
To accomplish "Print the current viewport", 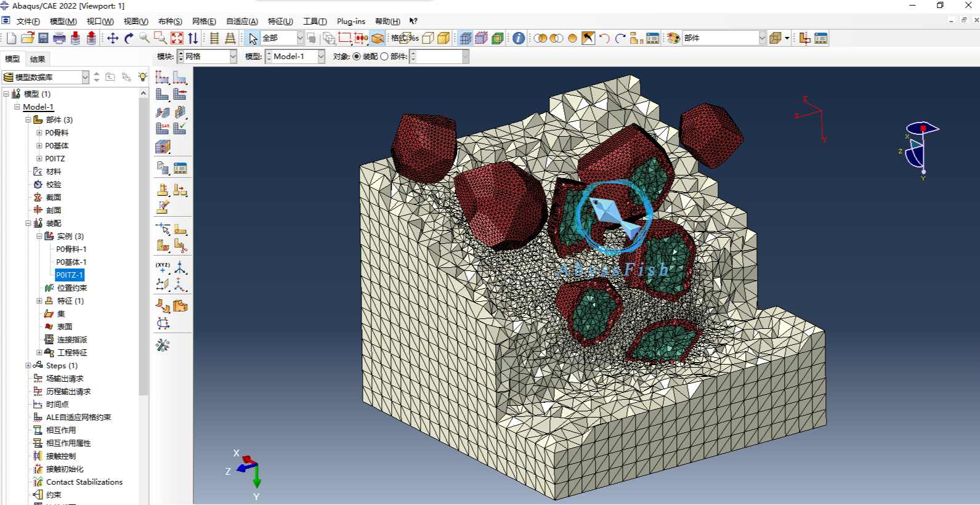I will (x=59, y=38).
